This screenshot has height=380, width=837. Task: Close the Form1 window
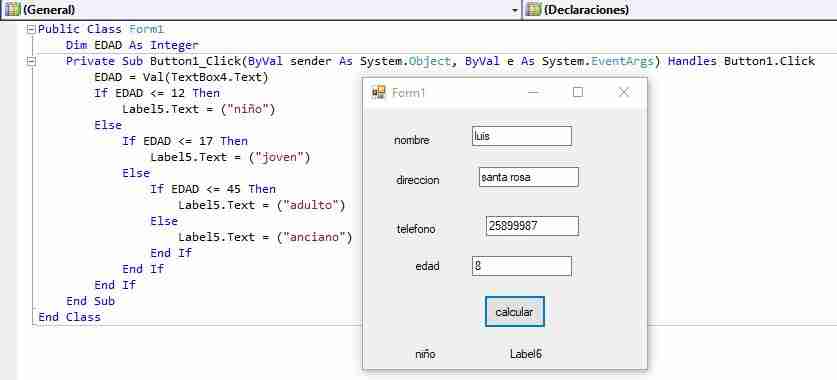(623, 92)
